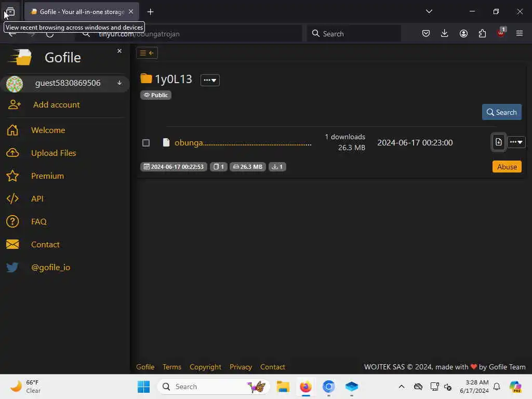Open the notifications bell in taskbar
Viewport: 532px width, 399px height.
coord(497,387)
